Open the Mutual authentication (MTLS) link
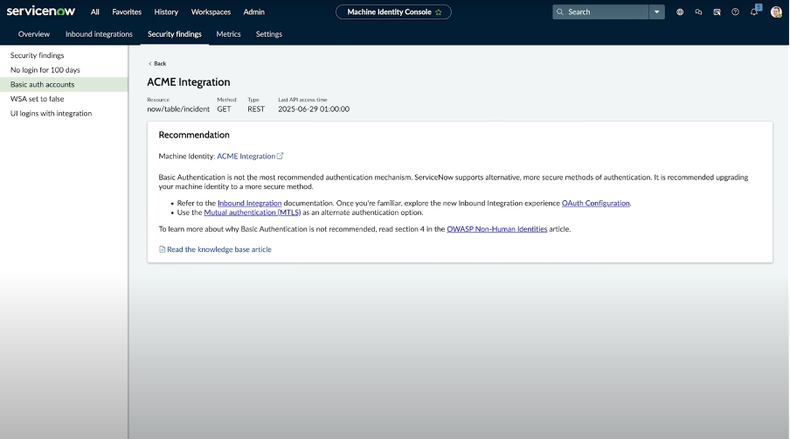Viewport: 790px width, 439px height. (x=252, y=212)
